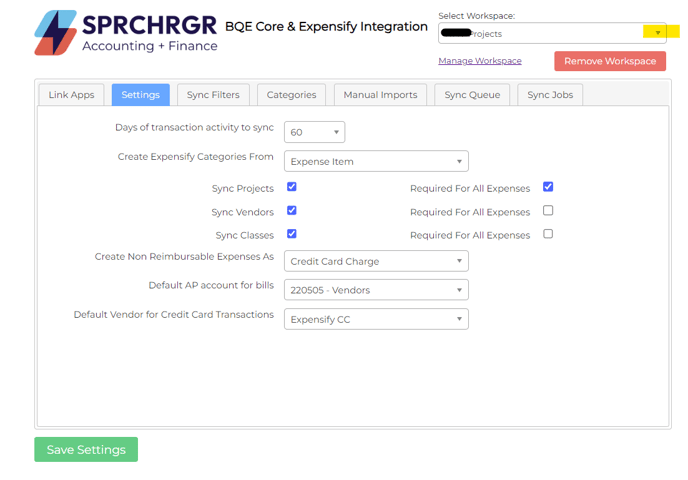Screen dimensions: 688x480
Task: Uncheck the Sync Vendors checkbox
Action: click(292, 211)
